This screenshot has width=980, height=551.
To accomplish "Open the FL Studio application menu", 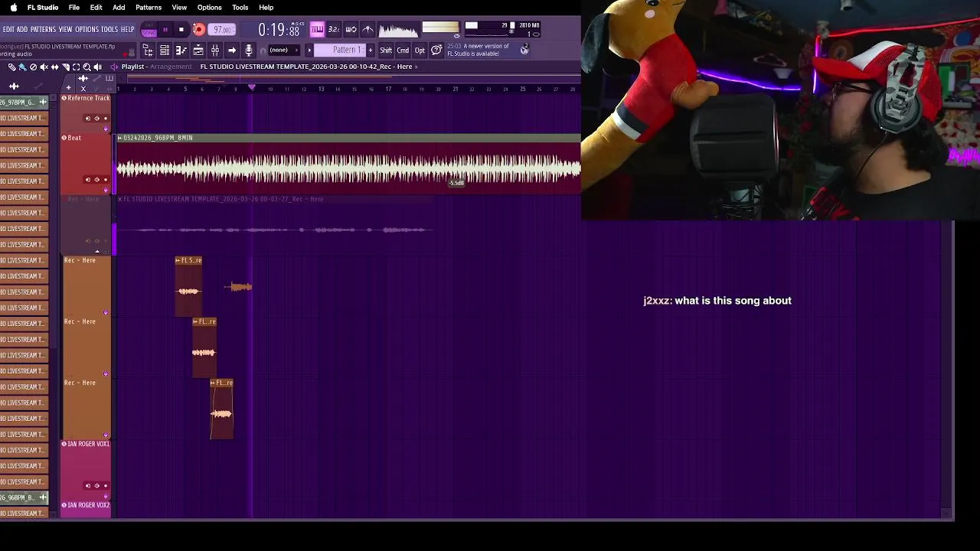I will tap(43, 7).
